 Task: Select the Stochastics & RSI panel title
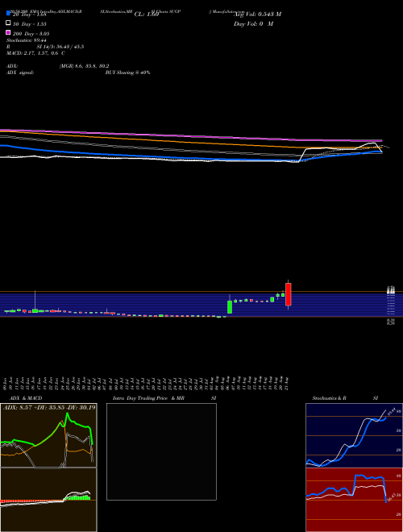(345, 398)
